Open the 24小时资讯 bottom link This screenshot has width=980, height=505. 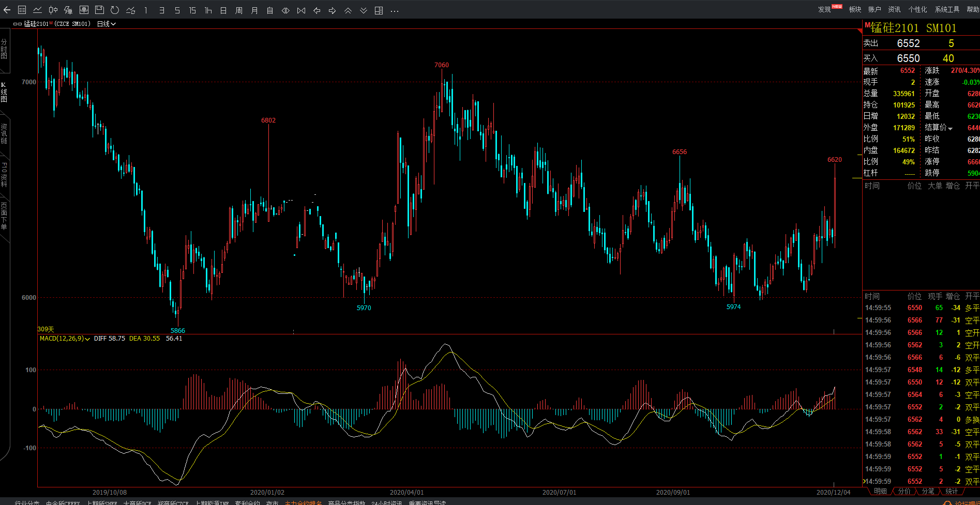(386, 502)
